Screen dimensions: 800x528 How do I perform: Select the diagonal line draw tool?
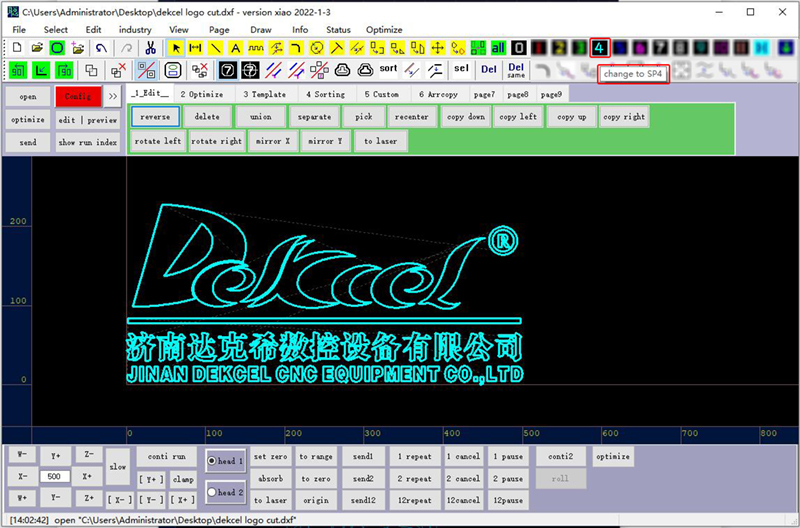click(x=215, y=48)
